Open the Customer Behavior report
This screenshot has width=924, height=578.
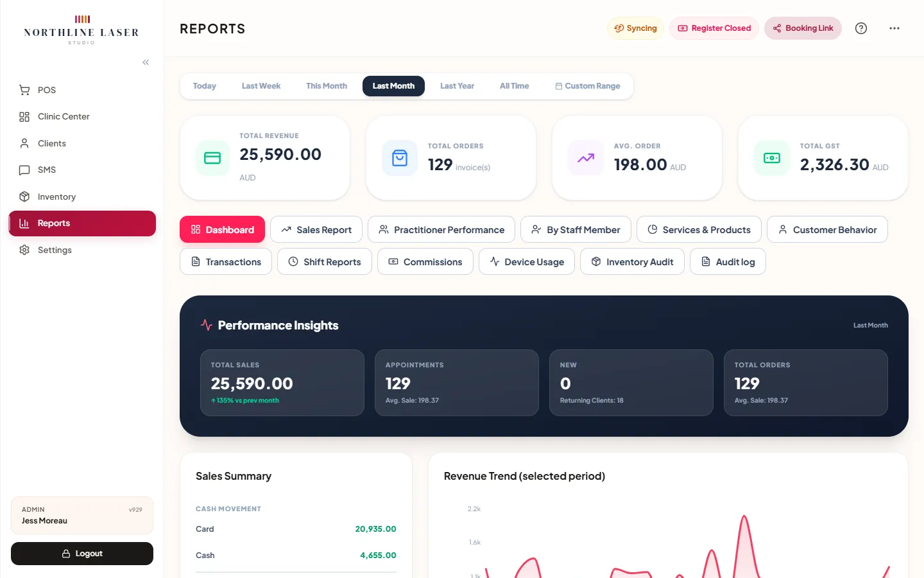click(x=827, y=229)
